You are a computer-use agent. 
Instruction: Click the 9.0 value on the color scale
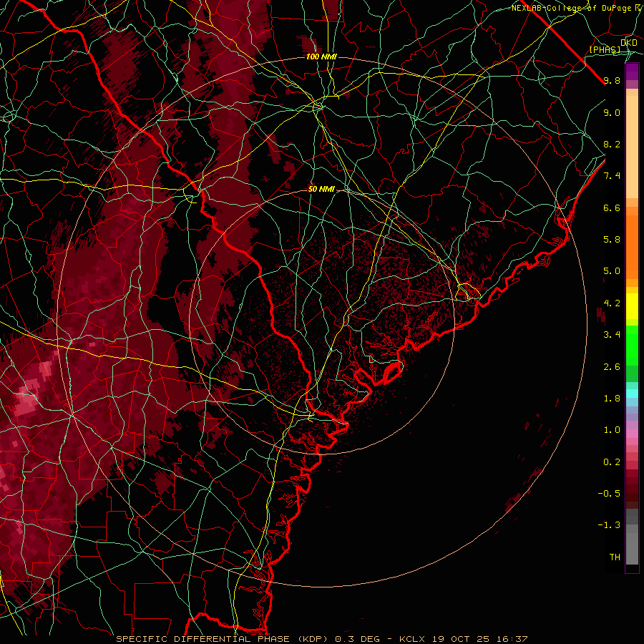[x=612, y=112]
